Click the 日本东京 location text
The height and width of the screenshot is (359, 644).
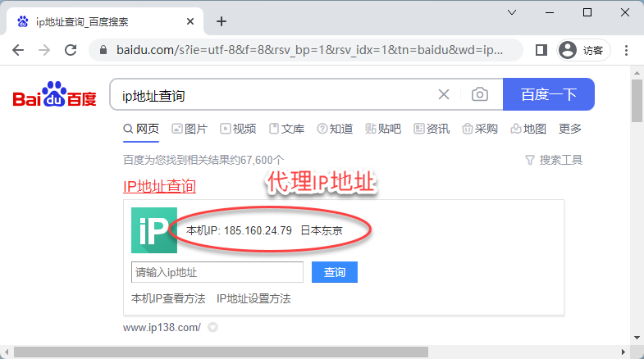[x=322, y=230]
